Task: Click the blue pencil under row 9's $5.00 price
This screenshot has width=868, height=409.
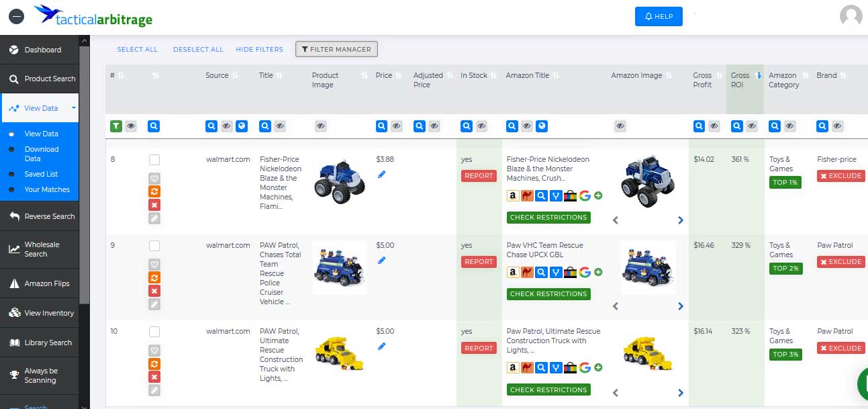Action: coord(382,260)
